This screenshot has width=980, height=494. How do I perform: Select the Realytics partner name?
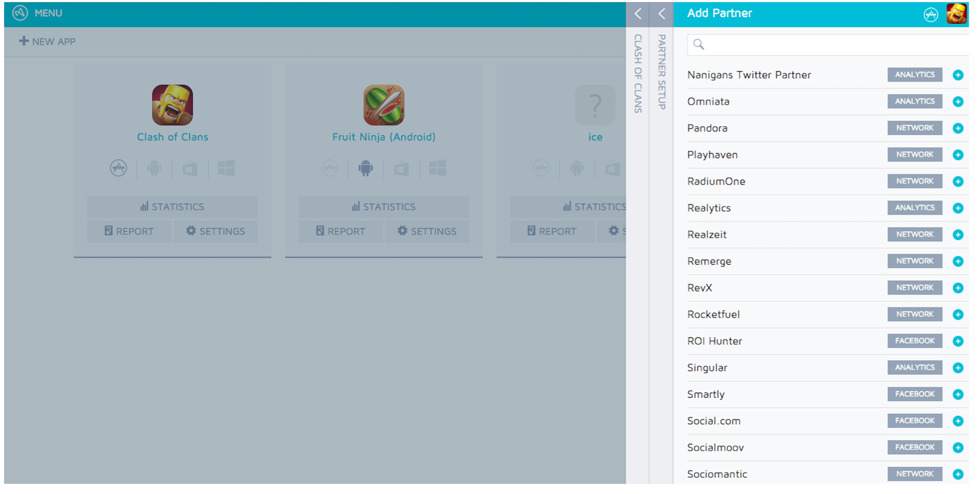[709, 208]
